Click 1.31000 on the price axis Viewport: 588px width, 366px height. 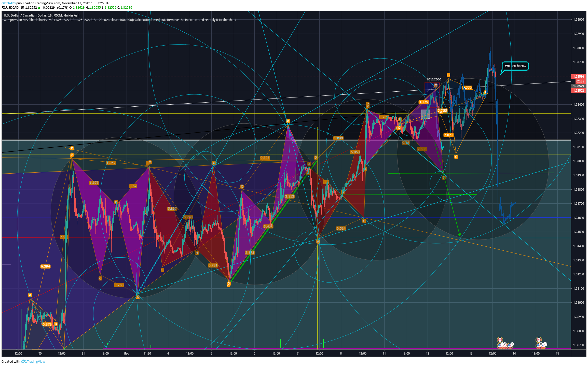[x=578, y=303]
